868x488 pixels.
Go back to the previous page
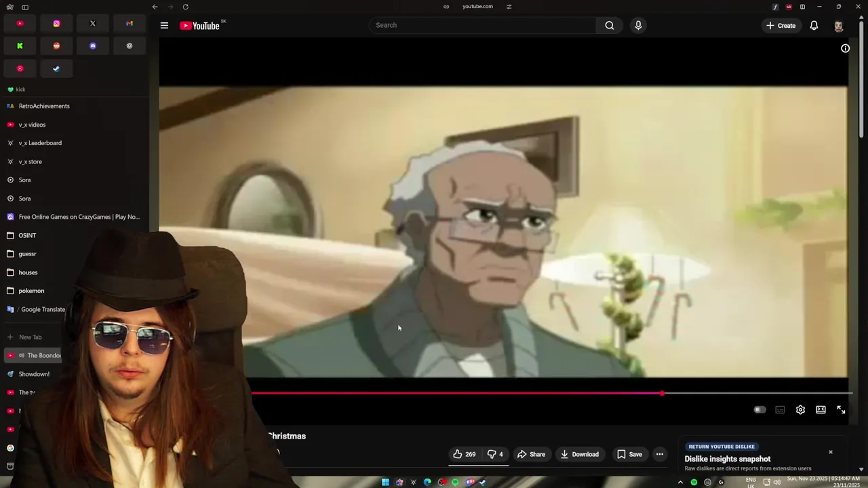click(x=155, y=7)
